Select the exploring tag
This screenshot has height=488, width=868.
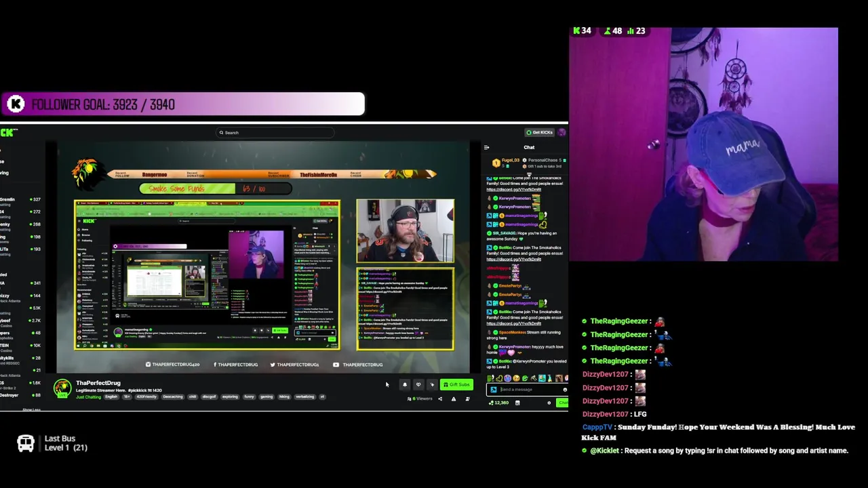[230, 396]
